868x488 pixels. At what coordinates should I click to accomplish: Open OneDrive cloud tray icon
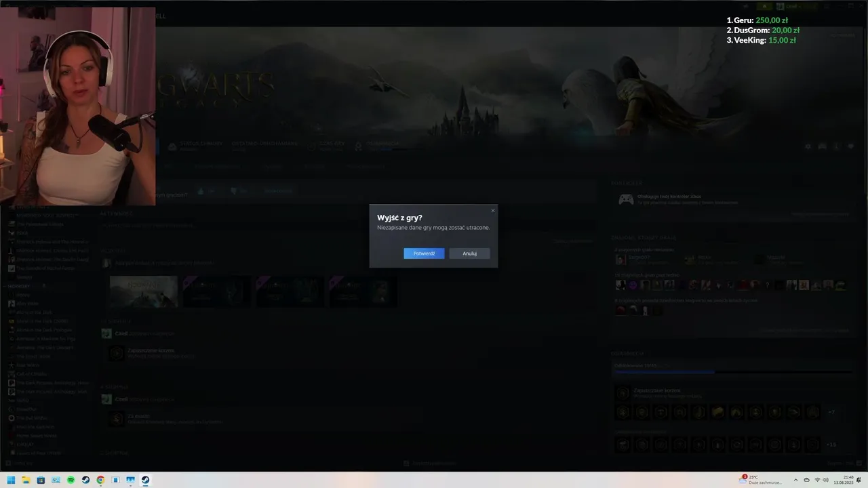click(x=806, y=480)
